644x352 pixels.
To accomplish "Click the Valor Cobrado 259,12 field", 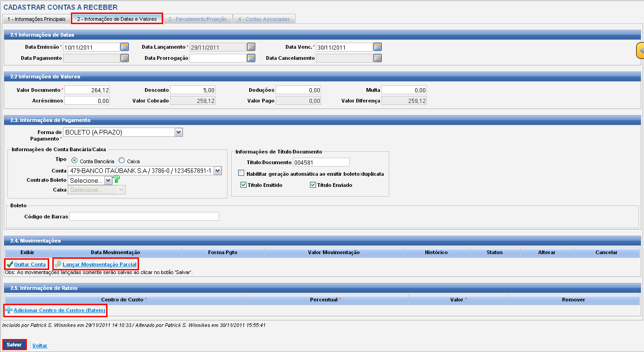I will [x=193, y=101].
